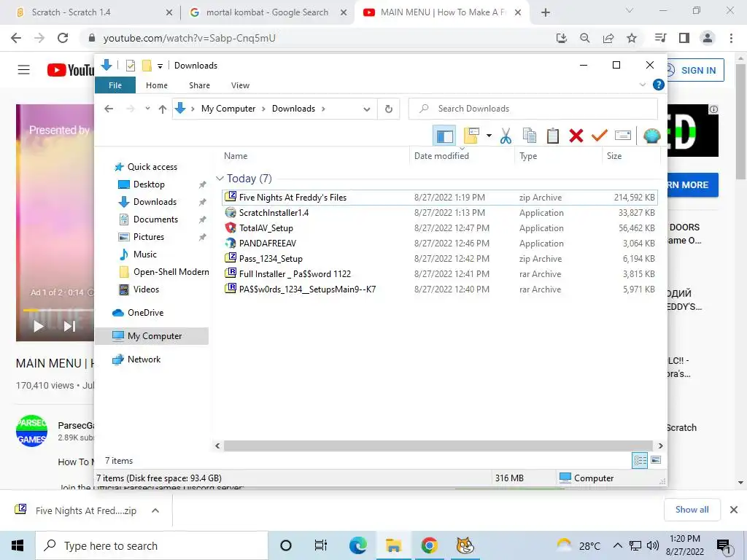Skip to next YouTube video

69,326
